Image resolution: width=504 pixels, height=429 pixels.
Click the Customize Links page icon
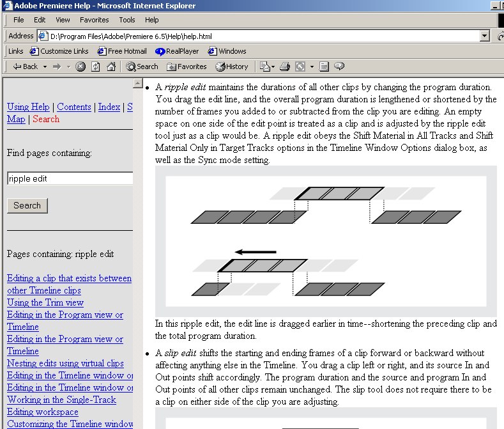point(34,51)
